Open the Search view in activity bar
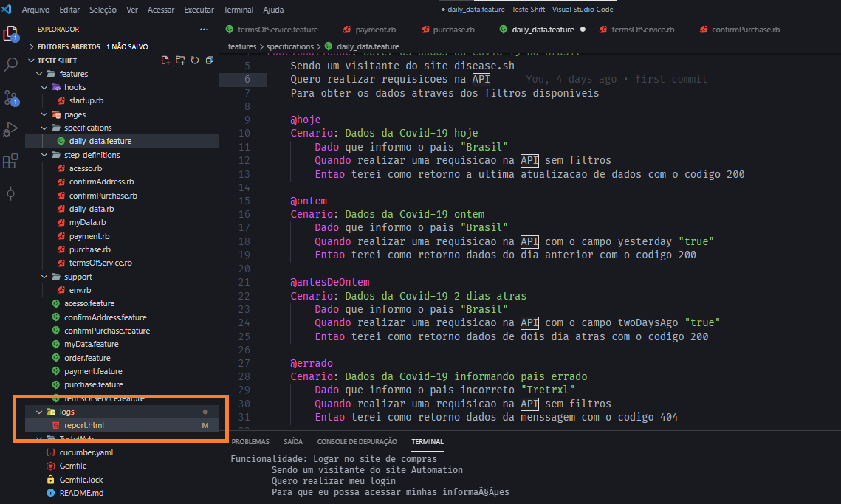 tap(11, 65)
